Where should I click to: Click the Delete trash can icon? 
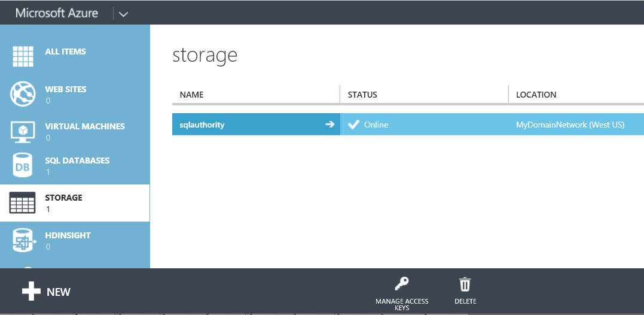[465, 284]
